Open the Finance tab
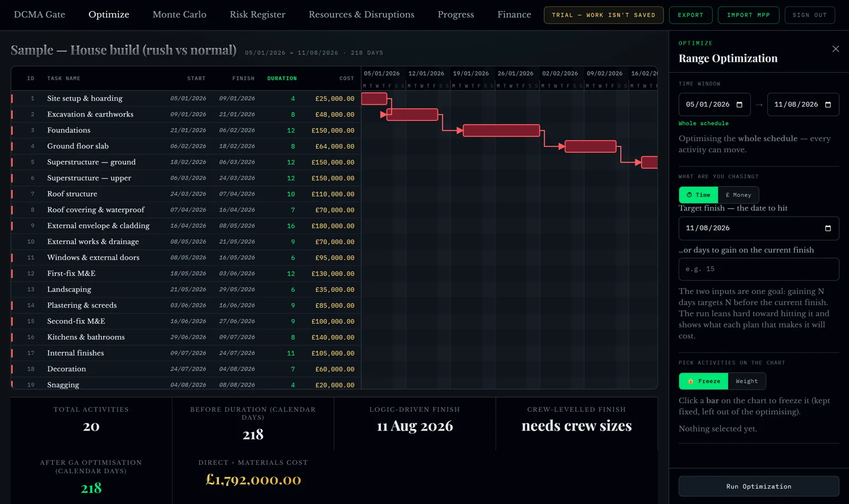This screenshot has height=504, width=849. coord(514,15)
